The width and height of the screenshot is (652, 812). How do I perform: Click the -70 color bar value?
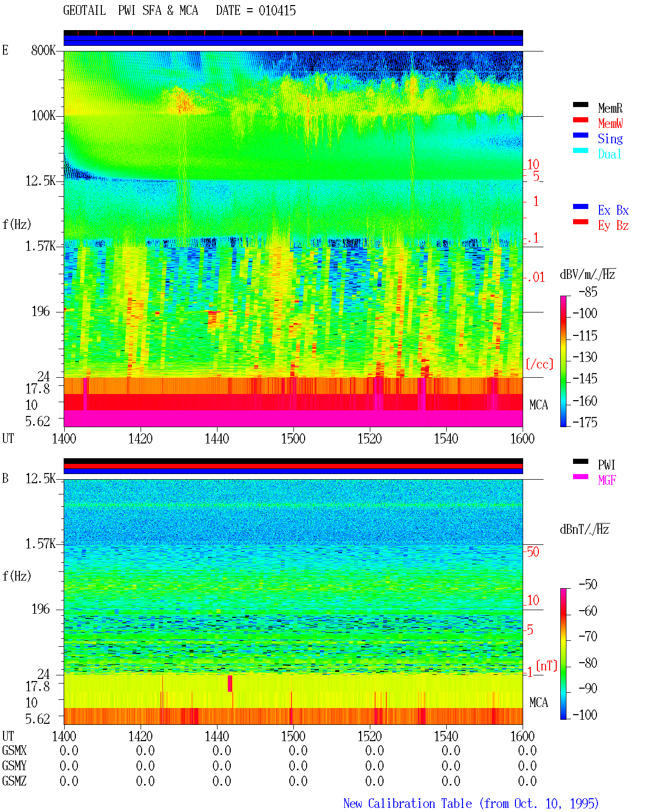point(588,637)
